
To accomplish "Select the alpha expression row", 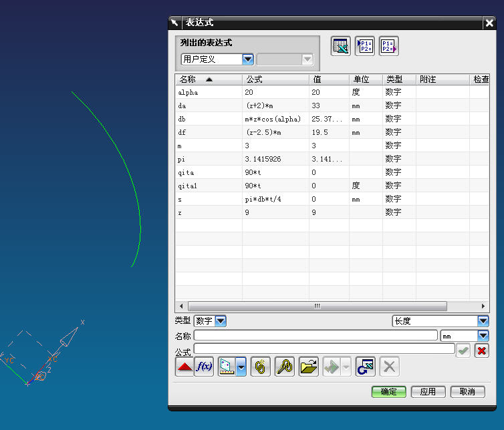I will tap(332, 92).
